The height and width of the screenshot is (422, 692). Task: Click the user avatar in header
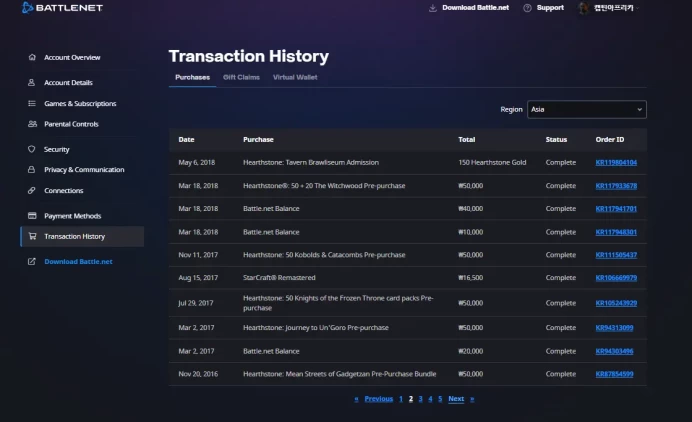[x=583, y=8]
